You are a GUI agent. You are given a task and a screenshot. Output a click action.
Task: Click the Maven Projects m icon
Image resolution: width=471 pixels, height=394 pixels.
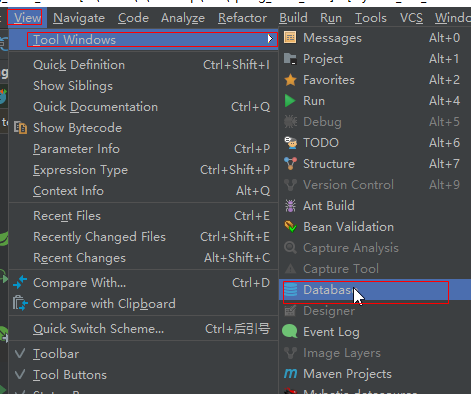[x=290, y=374]
